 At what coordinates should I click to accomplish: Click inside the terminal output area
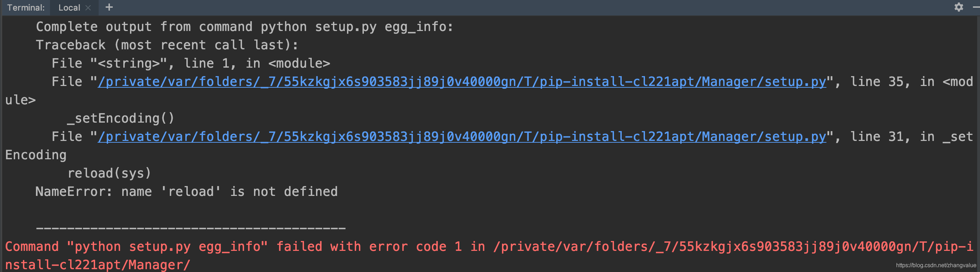pos(495,209)
